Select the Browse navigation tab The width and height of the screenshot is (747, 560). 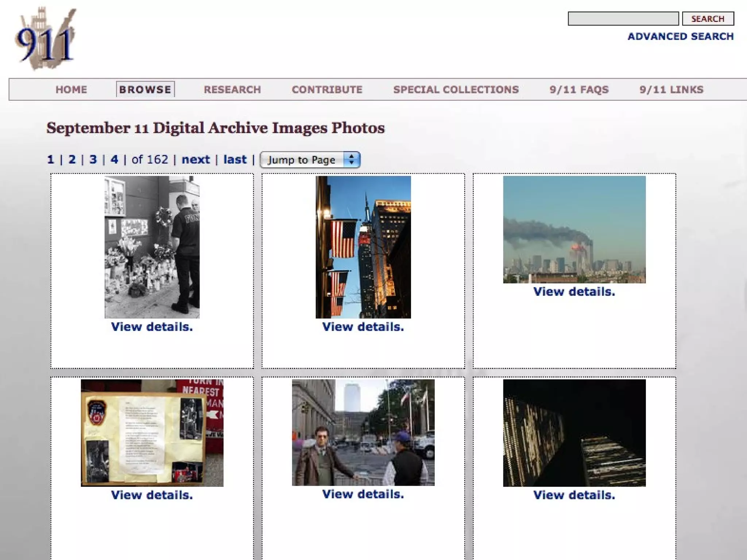[x=145, y=90]
